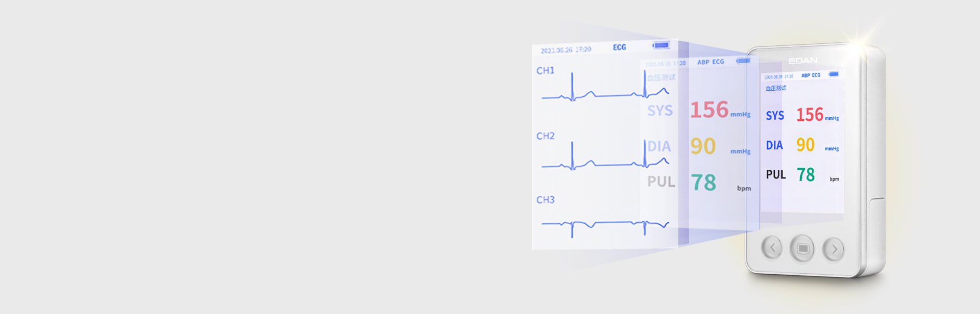Image resolution: width=980 pixels, height=314 pixels.
Task: Click the battery icon beside the projected ABP ECG title
Action: click(743, 61)
